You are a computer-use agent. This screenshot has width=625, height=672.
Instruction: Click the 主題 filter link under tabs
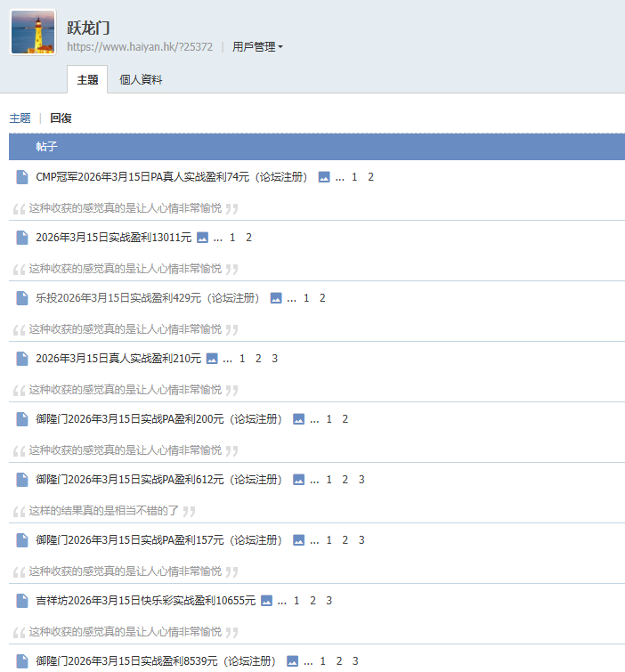pos(20,117)
